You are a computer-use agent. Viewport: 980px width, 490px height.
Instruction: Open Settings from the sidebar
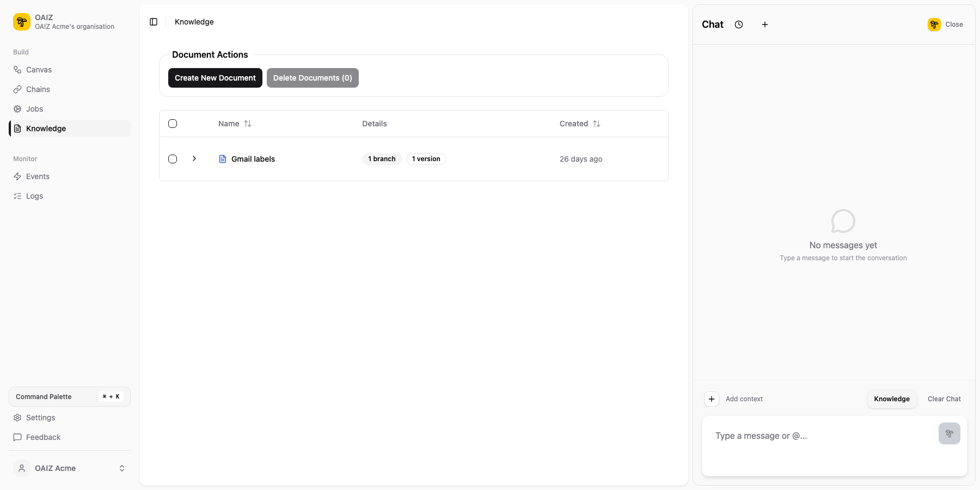pos(40,418)
